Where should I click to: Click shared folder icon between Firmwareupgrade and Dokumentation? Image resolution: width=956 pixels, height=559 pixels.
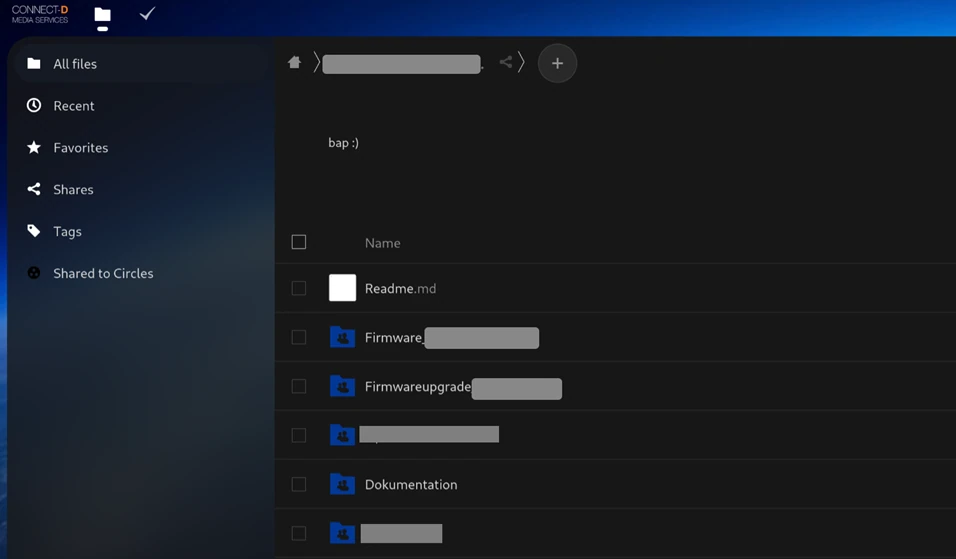pos(343,435)
